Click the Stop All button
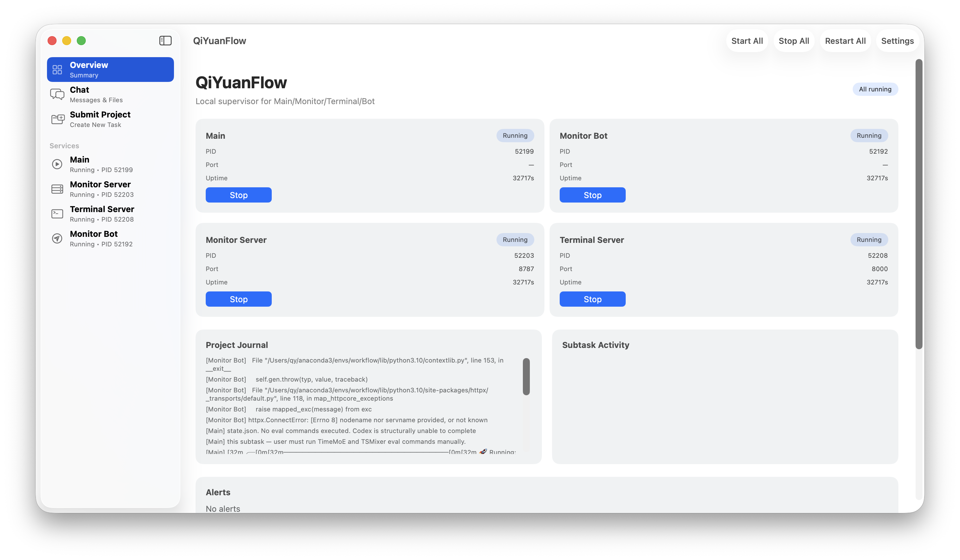This screenshot has width=960, height=560. click(794, 41)
